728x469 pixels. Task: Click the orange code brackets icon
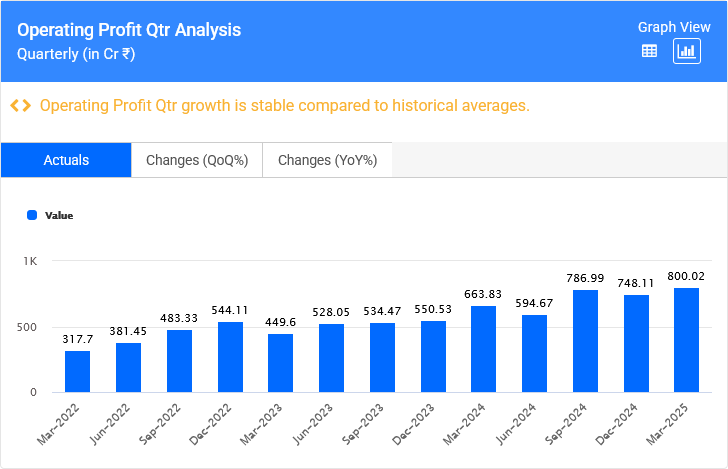[20, 106]
